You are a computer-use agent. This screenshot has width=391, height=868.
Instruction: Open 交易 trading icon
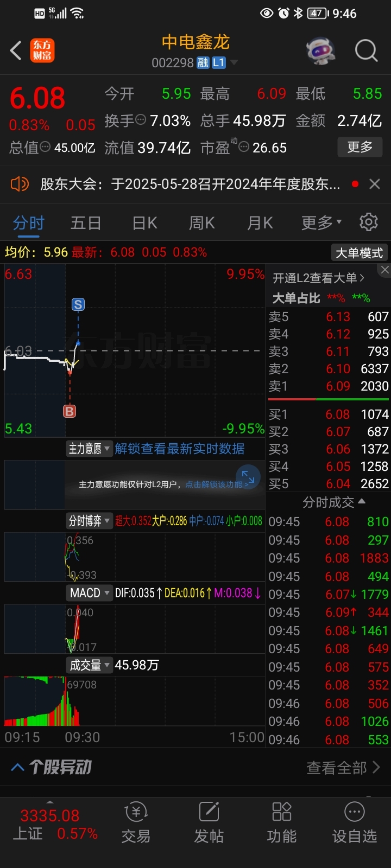click(136, 822)
